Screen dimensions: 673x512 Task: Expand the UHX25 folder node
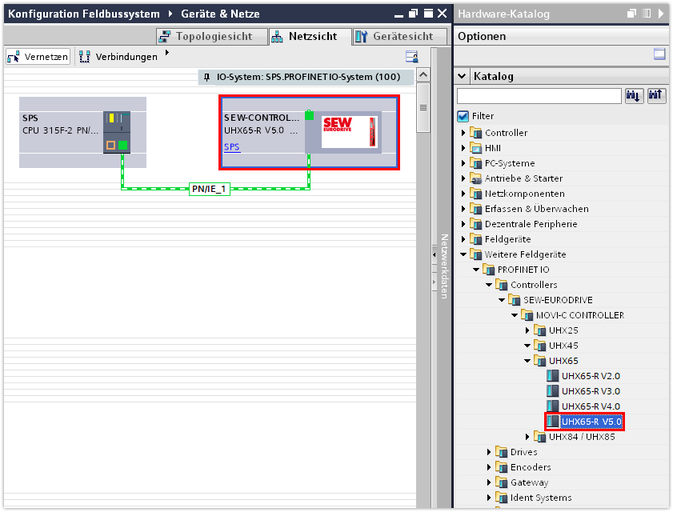pyautogui.click(x=528, y=330)
